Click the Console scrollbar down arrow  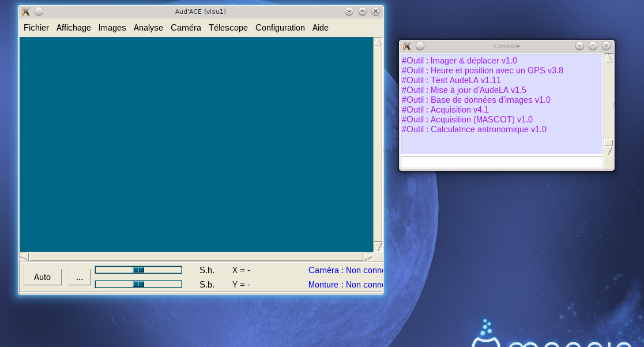point(609,151)
